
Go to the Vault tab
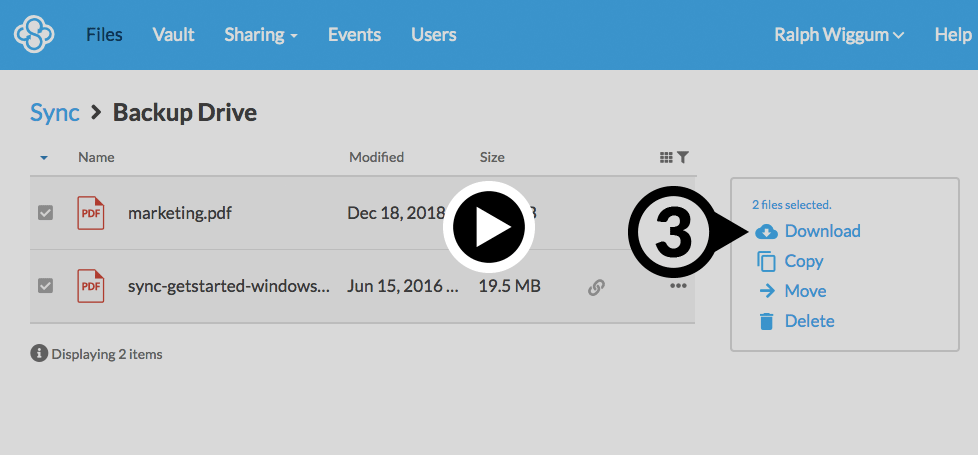[x=173, y=35]
